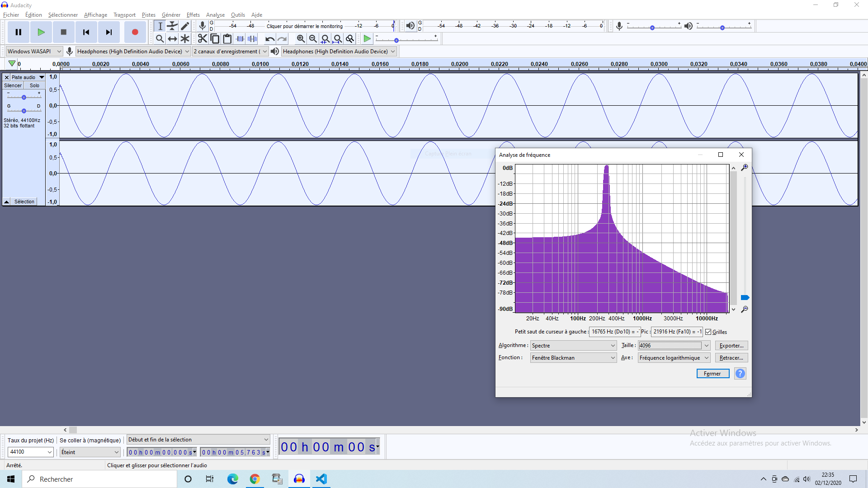Click the green Play button
Screen dimensions: 868x488
[41, 32]
